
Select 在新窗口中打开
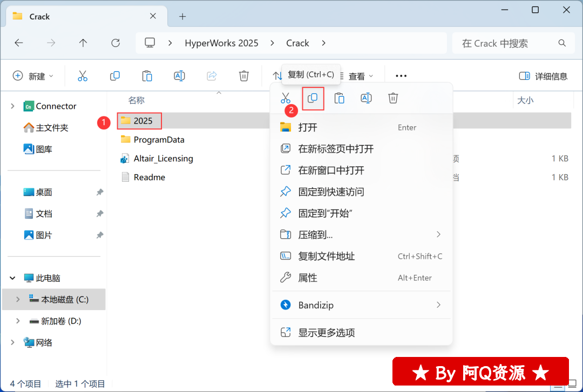361,170
